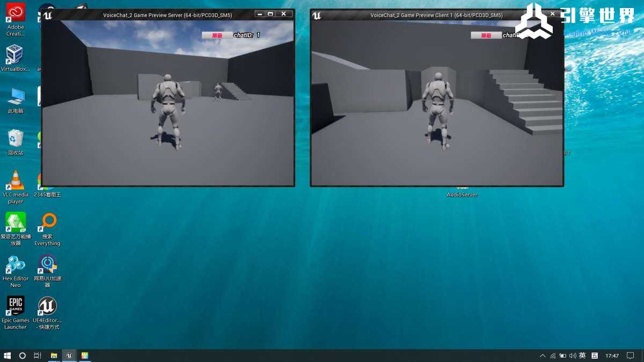The image size is (644, 362).
Task: Open the volume control in system tray
Action: (573, 356)
